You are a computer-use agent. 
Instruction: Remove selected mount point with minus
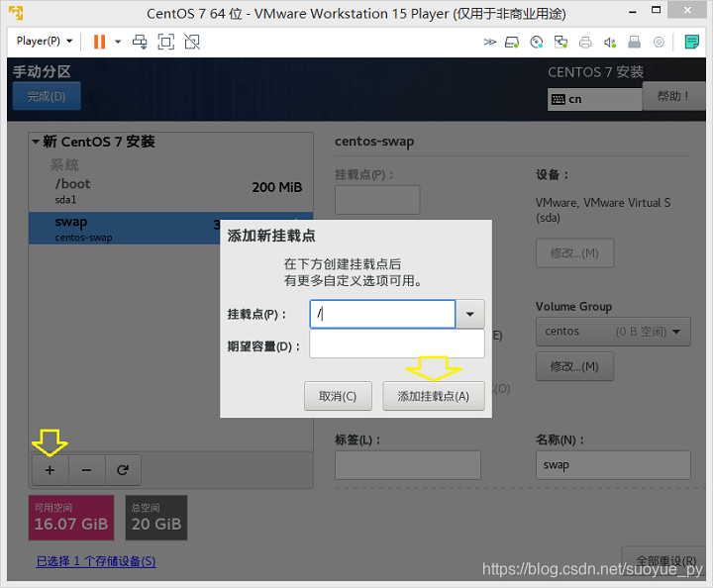86,470
